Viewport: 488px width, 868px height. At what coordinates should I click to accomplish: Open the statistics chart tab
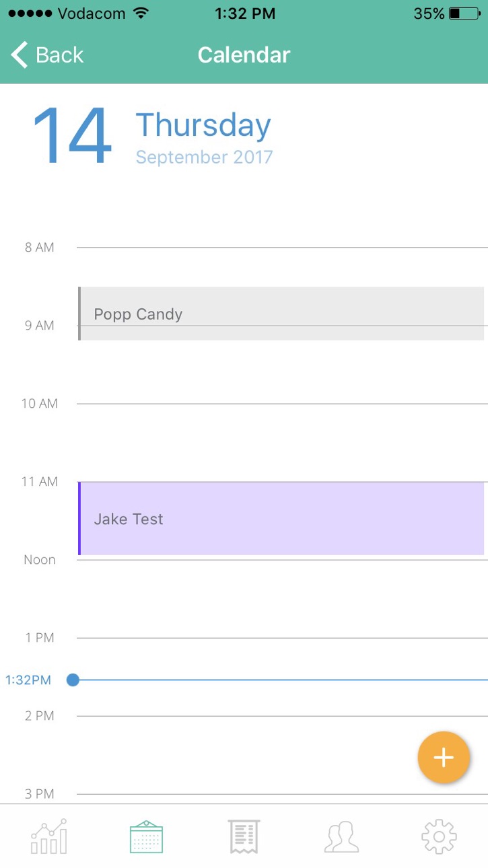pyautogui.click(x=48, y=836)
